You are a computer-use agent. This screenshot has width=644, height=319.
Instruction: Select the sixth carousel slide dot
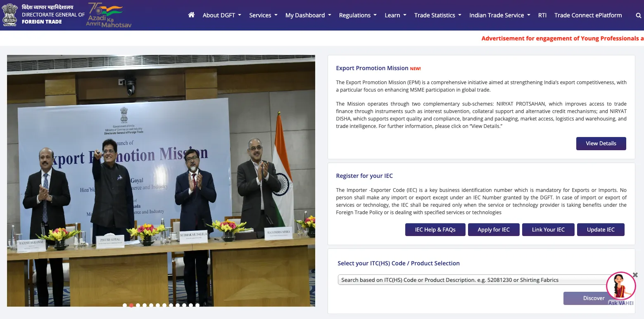[158, 305]
